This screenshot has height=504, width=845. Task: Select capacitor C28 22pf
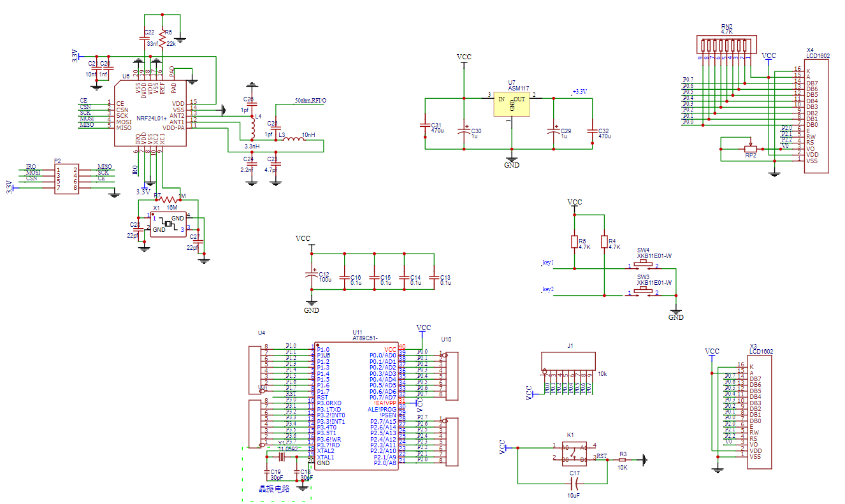pyautogui.click(x=139, y=229)
